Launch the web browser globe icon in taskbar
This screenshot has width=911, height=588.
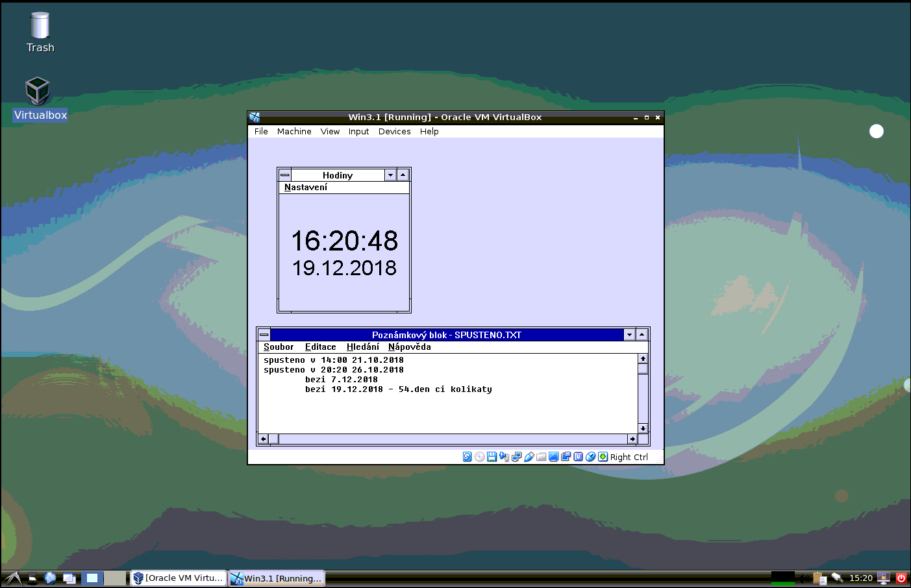50,578
